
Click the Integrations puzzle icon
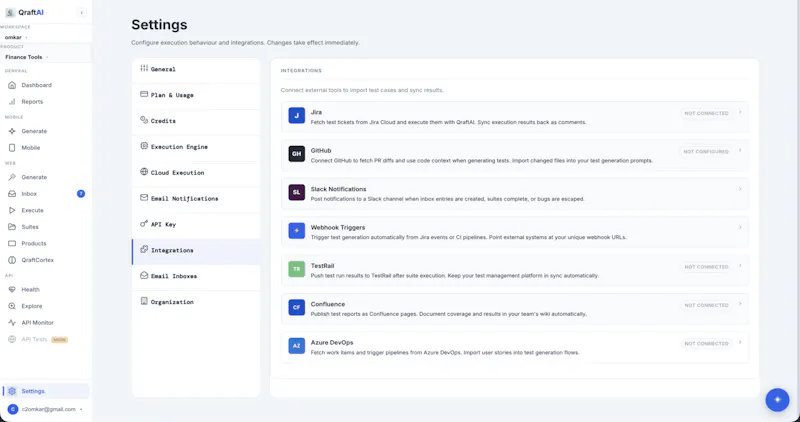144,250
